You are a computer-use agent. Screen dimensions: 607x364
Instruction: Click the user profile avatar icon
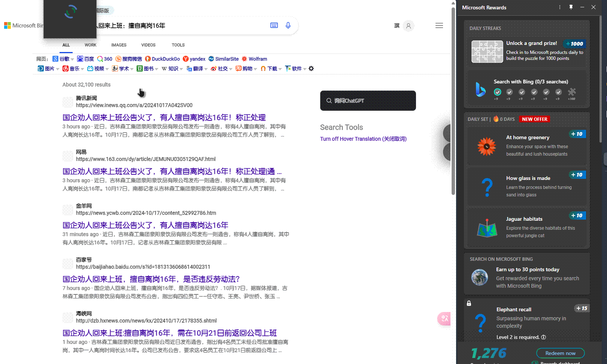click(409, 26)
